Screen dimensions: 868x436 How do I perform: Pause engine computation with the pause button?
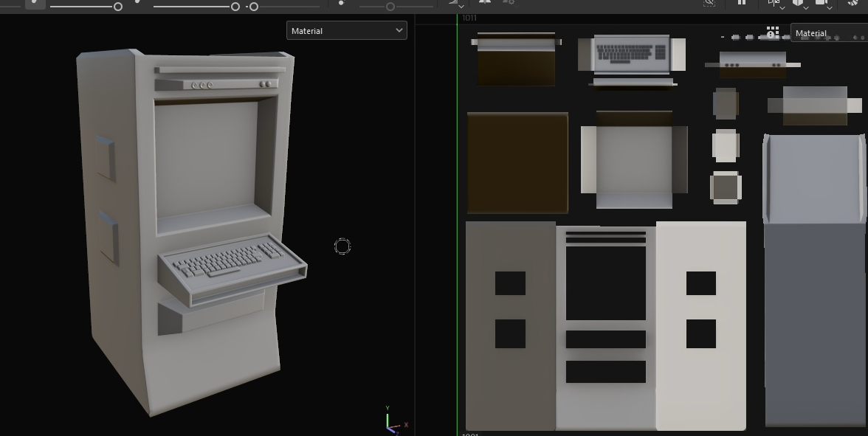[741, 2]
